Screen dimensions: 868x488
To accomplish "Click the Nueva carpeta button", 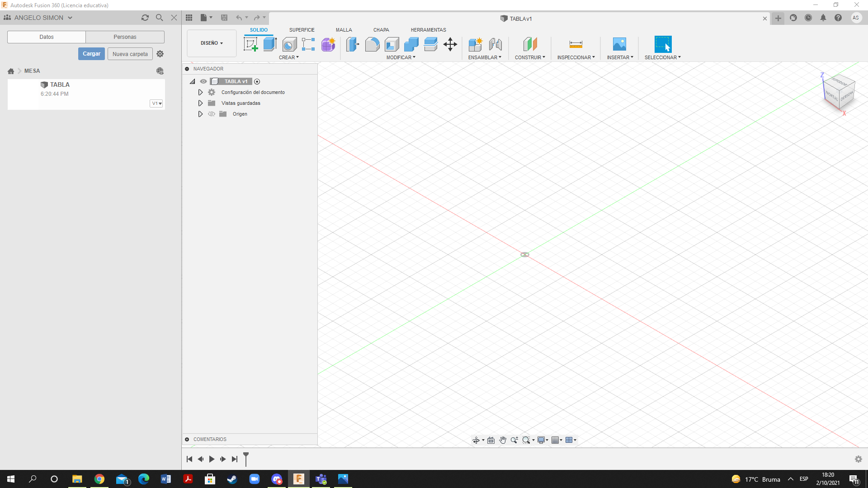I will point(130,54).
